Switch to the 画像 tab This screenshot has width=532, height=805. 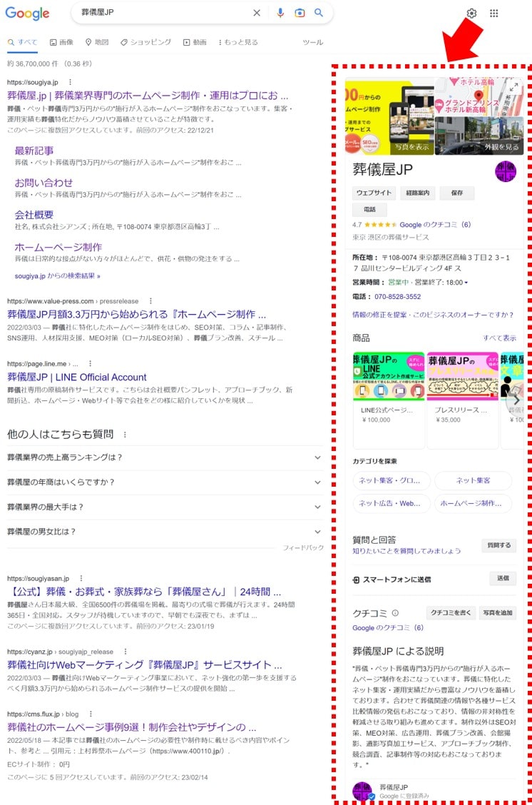click(x=61, y=42)
